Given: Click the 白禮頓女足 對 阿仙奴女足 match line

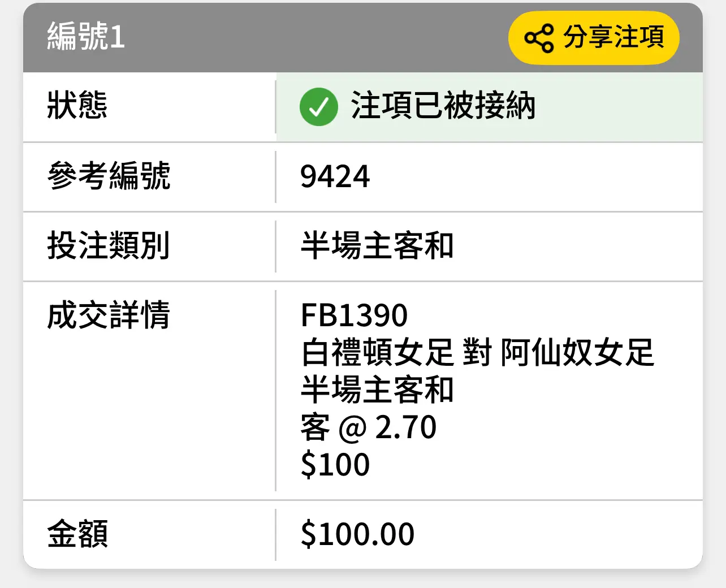Looking at the screenshot, I should click(x=478, y=352).
